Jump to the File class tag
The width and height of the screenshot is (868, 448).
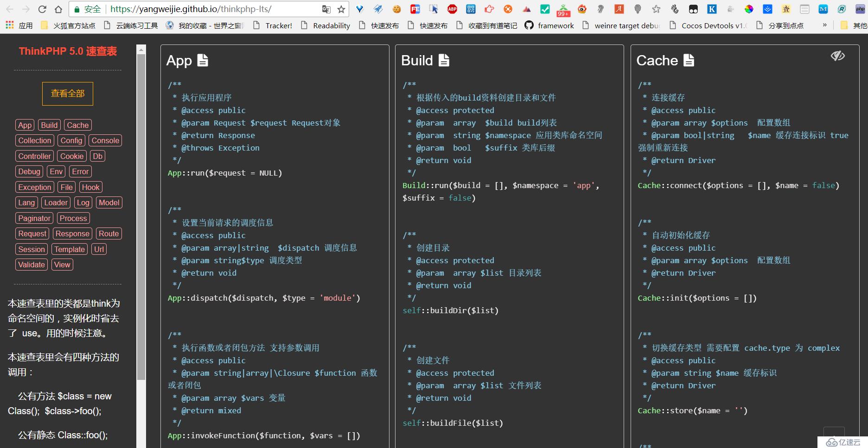click(x=66, y=187)
